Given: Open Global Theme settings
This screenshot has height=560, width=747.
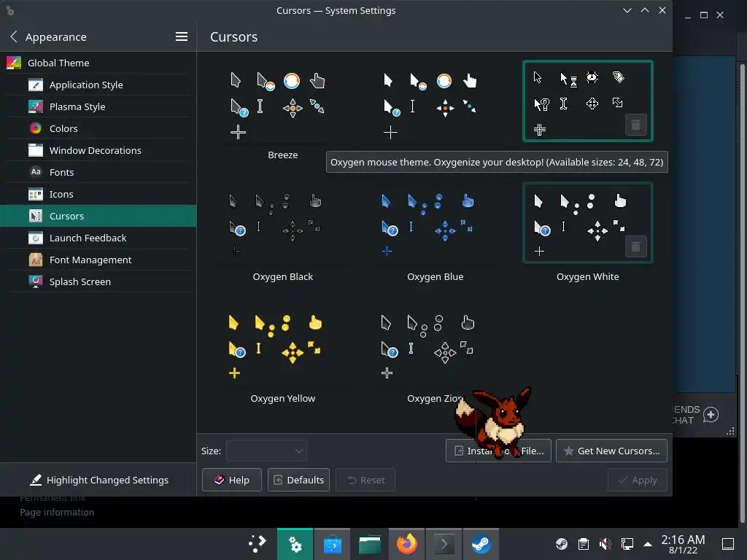Looking at the screenshot, I should pos(98,63).
